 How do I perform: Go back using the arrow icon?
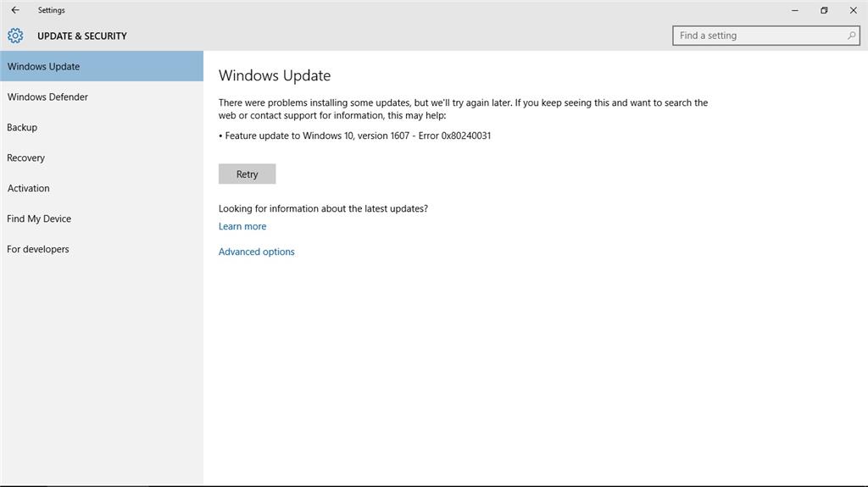(15, 10)
